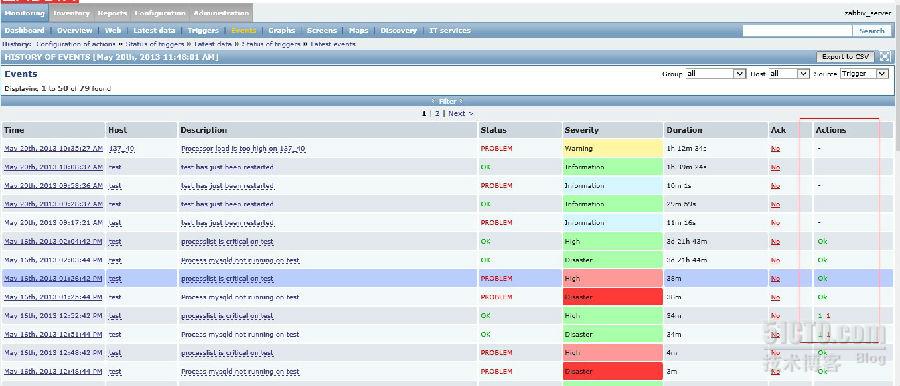Toggle fullscreen view icon beside Export to CSV
The height and width of the screenshot is (386, 900).
pos(886,57)
